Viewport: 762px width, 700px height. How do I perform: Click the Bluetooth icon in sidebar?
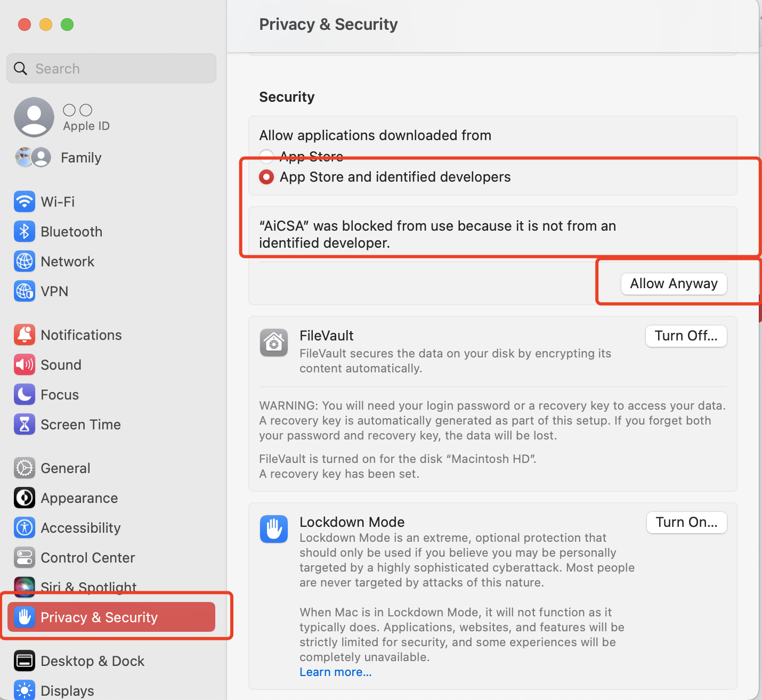click(25, 232)
